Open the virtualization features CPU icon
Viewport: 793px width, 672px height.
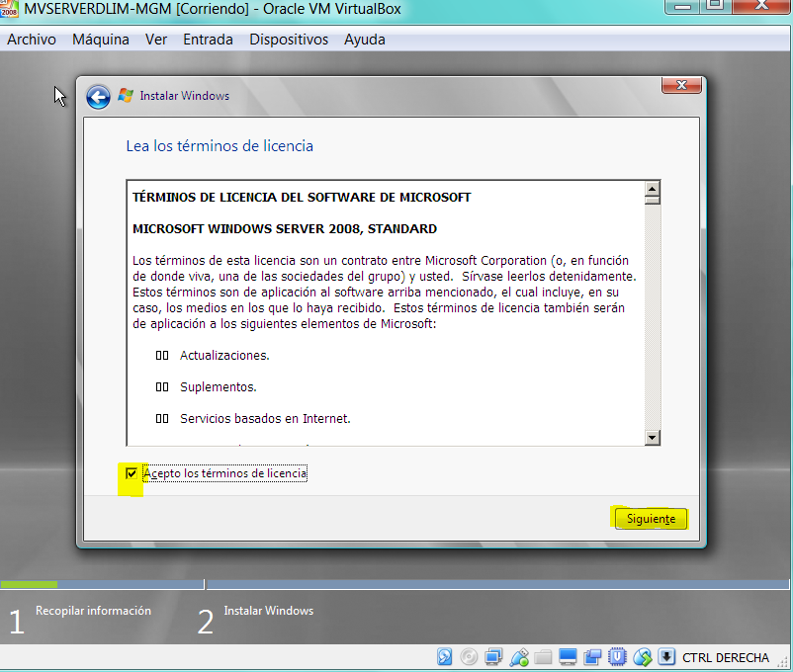[x=616, y=656]
